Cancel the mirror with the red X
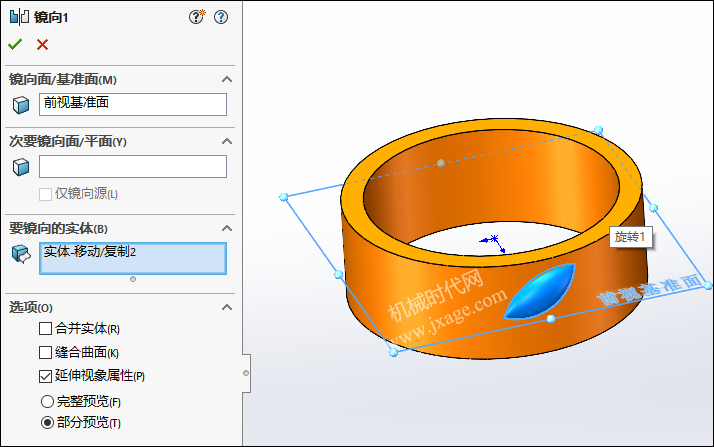 coord(42,44)
